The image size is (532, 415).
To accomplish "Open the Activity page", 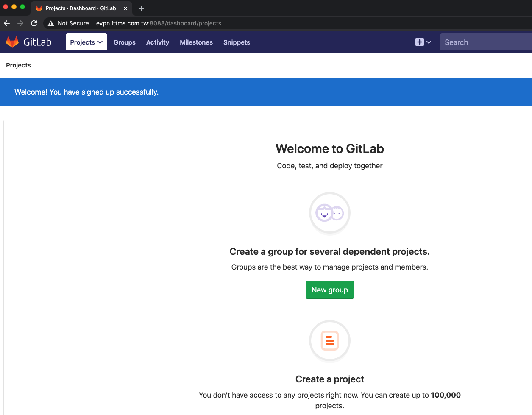I will click(158, 42).
